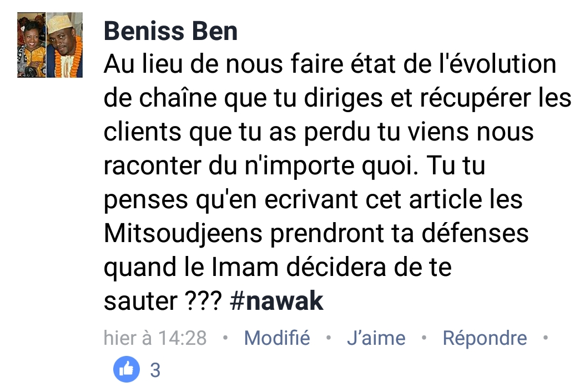Click the blue thumbs-up reaction icon
Image resolution: width=585 pixels, height=392 pixels.
pyautogui.click(x=127, y=369)
